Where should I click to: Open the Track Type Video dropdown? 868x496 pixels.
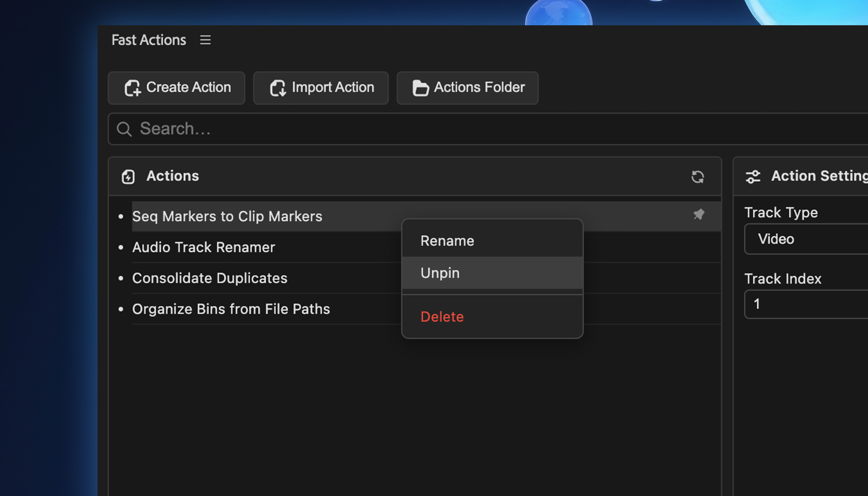point(806,239)
